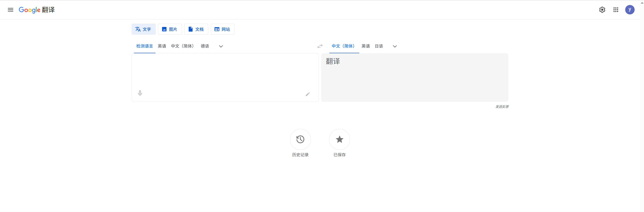Switch to the 图片 translation tab
The width and height of the screenshot is (644, 212).
click(170, 29)
